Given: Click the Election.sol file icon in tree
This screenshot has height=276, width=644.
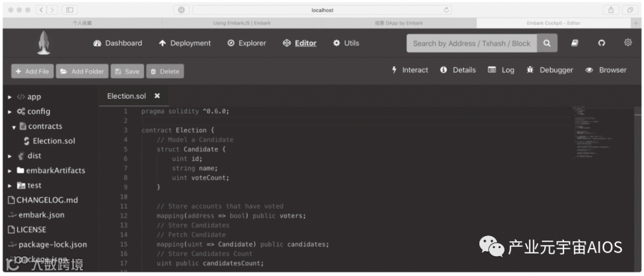Looking at the screenshot, I should coord(27,141).
